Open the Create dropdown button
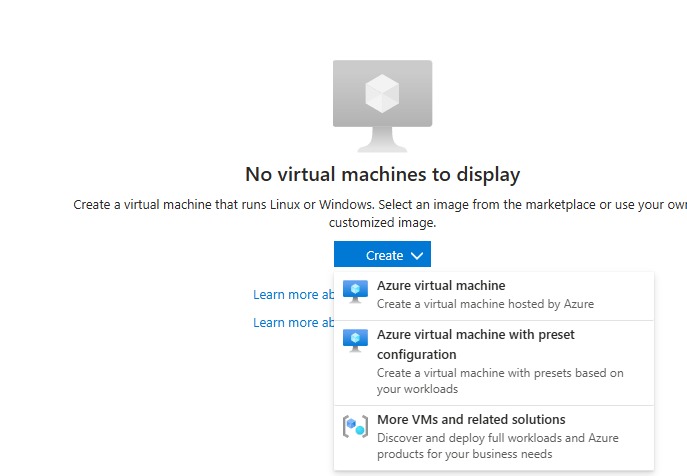This screenshot has width=687, height=476. [x=382, y=254]
